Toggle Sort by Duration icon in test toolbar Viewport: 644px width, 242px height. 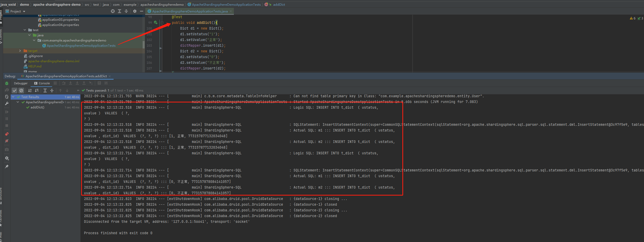pyautogui.click(x=37, y=90)
